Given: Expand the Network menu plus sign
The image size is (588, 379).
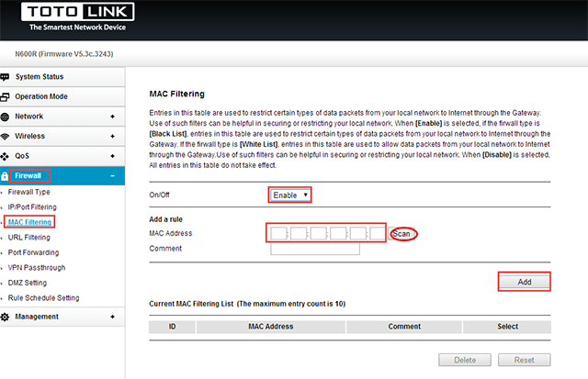Looking at the screenshot, I should pyautogui.click(x=112, y=117).
